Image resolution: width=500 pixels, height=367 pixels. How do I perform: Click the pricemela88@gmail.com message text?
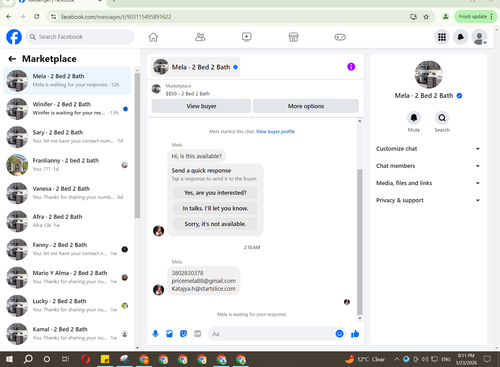[x=204, y=281]
